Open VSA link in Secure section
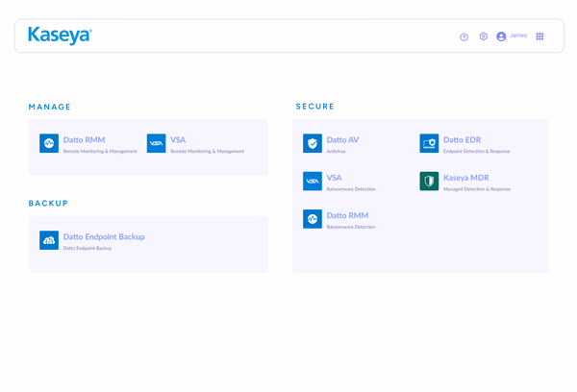 click(334, 178)
